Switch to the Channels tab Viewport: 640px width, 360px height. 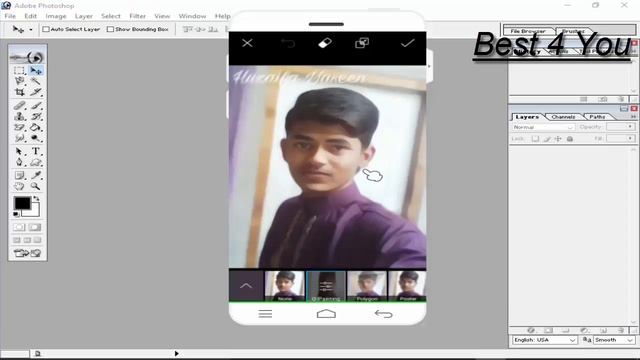click(x=563, y=117)
